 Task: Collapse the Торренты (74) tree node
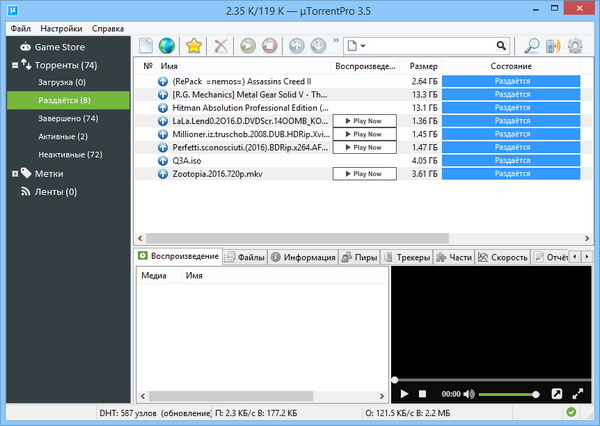pyautogui.click(x=15, y=65)
